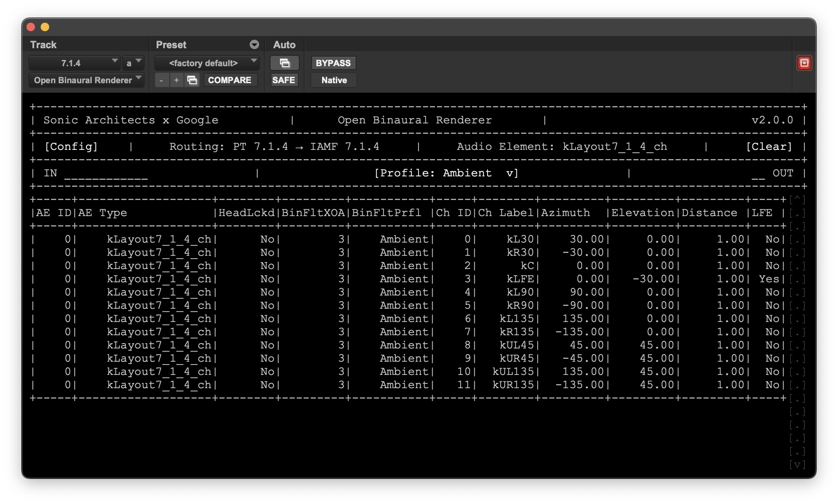The width and height of the screenshot is (838, 504).
Task: Select the kLFE channel label cell
Action: 520,279
